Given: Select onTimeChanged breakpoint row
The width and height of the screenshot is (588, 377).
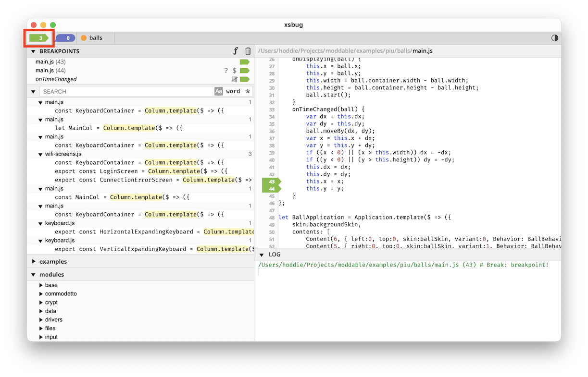Looking at the screenshot, I should (140, 79).
